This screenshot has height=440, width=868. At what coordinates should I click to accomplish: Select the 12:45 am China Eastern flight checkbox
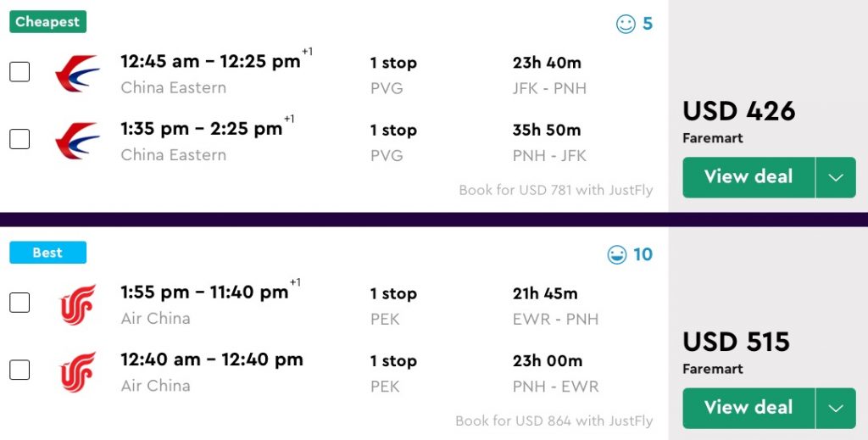tap(19, 72)
